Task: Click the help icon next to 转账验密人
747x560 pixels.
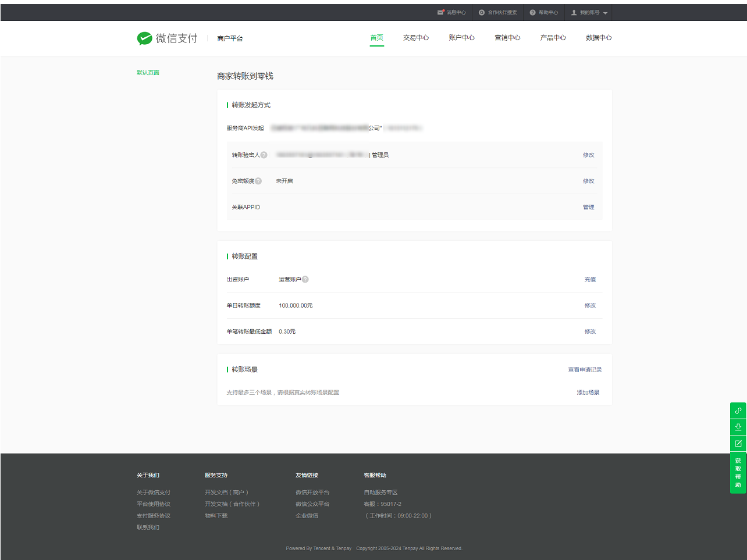Action: tap(264, 155)
